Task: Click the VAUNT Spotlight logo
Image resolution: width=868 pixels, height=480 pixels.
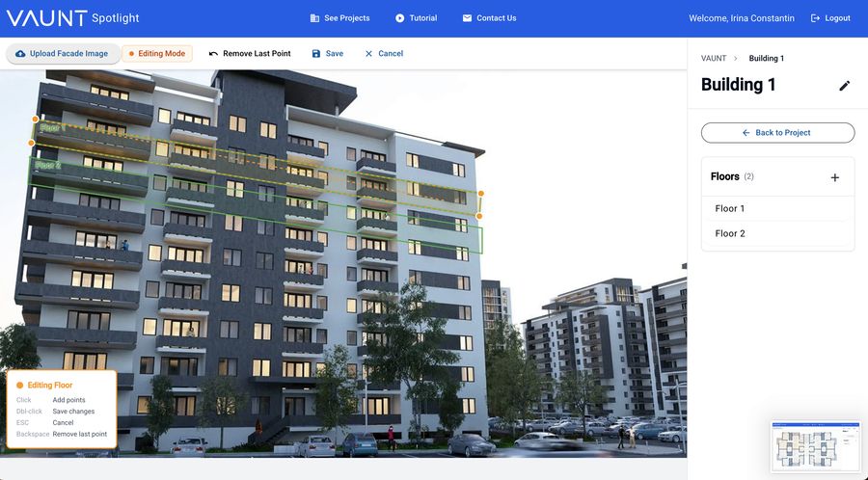Action: coord(72,18)
